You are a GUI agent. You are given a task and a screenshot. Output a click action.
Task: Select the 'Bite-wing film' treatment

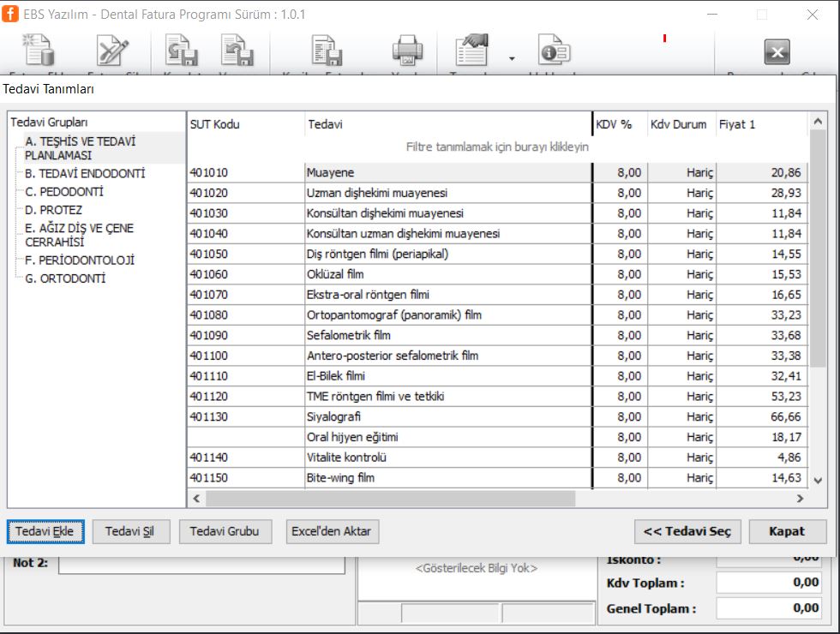[497, 478]
